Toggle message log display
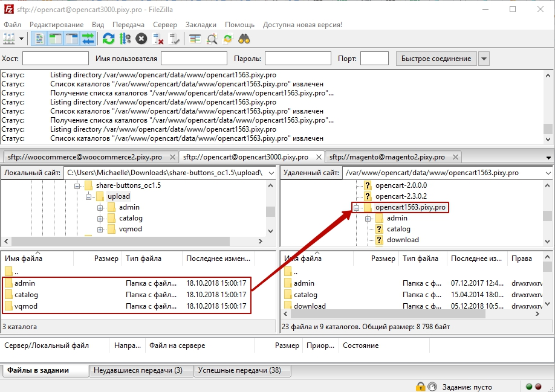 tap(39, 39)
